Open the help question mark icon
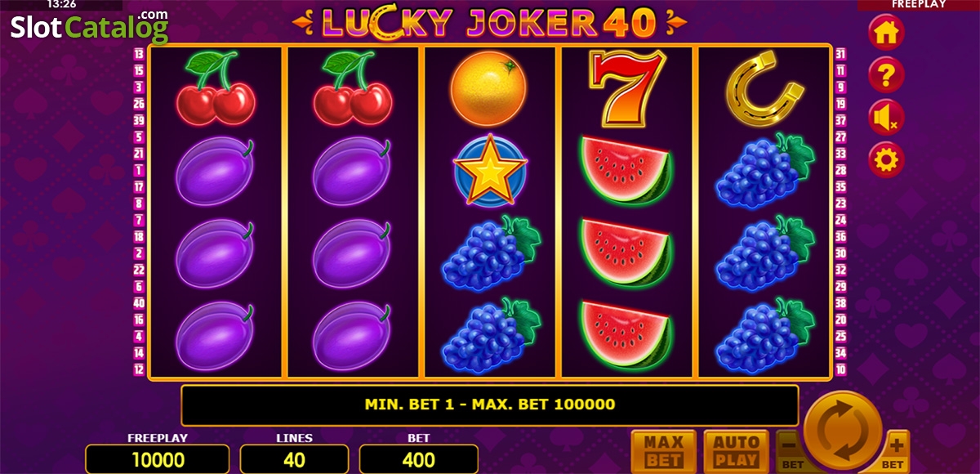 click(x=886, y=75)
